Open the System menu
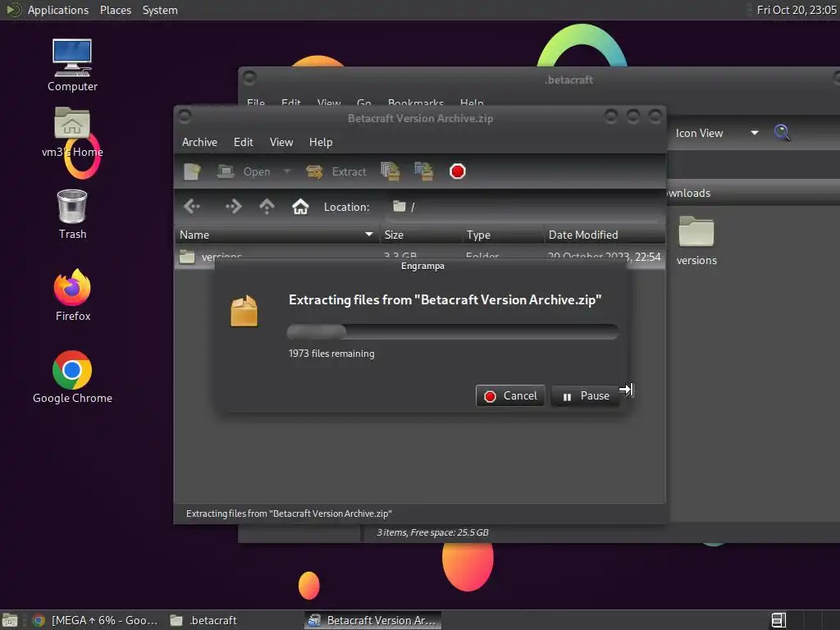 [x=160, y=10]
